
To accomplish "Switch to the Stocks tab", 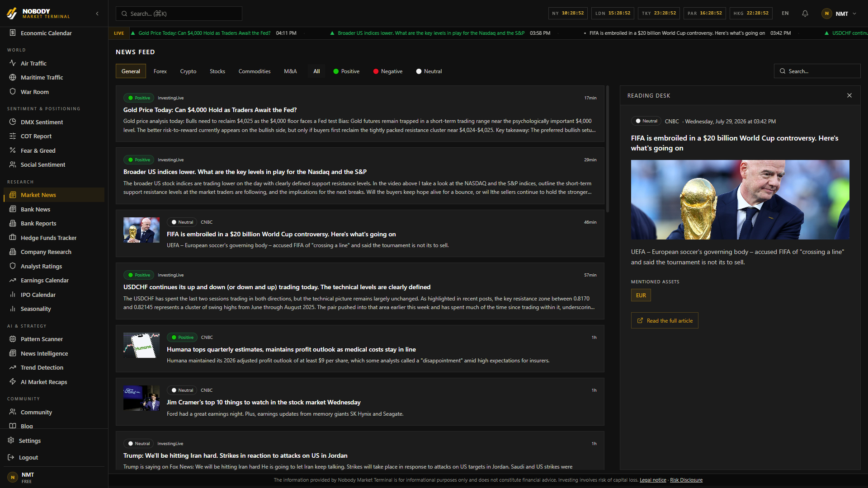I will 217,71.
